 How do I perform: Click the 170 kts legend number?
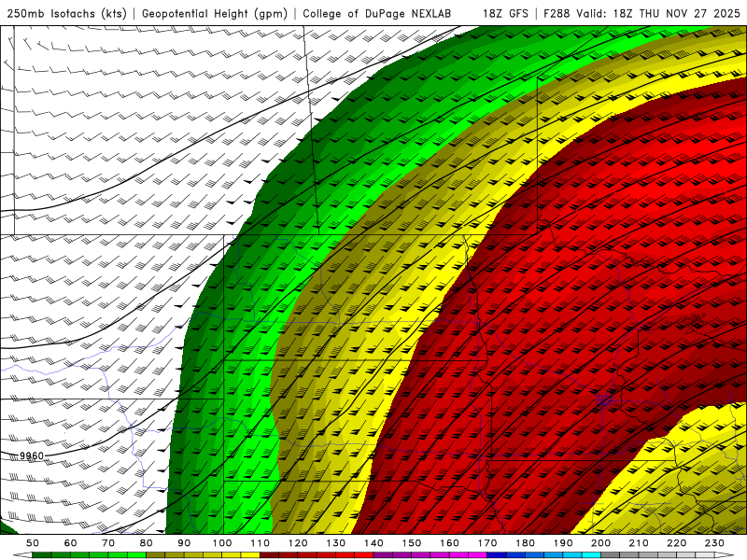[487, 543]
